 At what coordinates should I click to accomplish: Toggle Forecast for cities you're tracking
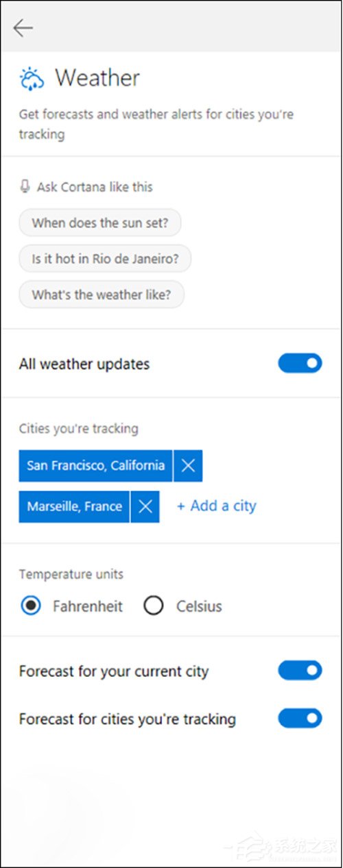pyautogui.click(x=300, y=719)
